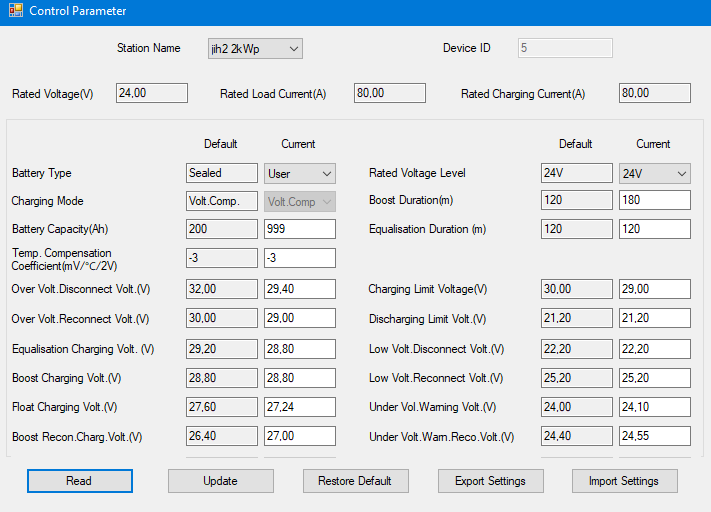Click the Boost Recon. Charg. Volt. current field

click(x=299, y=437)
